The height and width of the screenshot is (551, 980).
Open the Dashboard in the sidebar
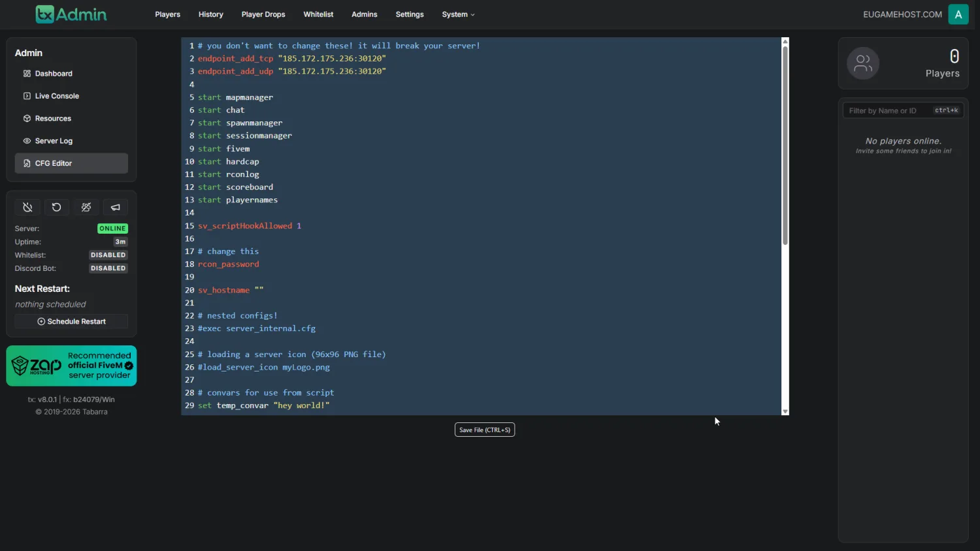click(71, 74)
